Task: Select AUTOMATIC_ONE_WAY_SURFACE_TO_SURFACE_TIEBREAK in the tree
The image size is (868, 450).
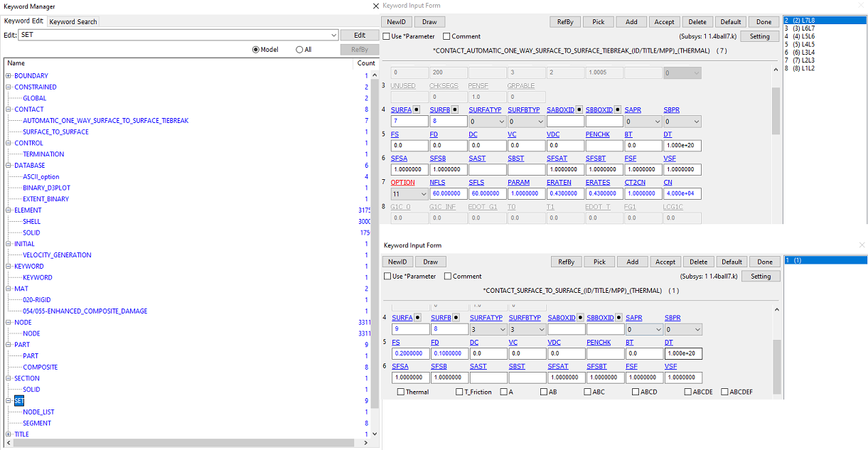Action: 106,121
